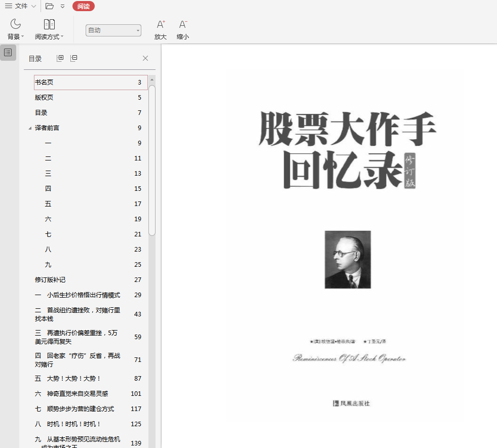Select 书名页 outline entry
Screen dimensions: 497x448
click(x=91, y=83)
